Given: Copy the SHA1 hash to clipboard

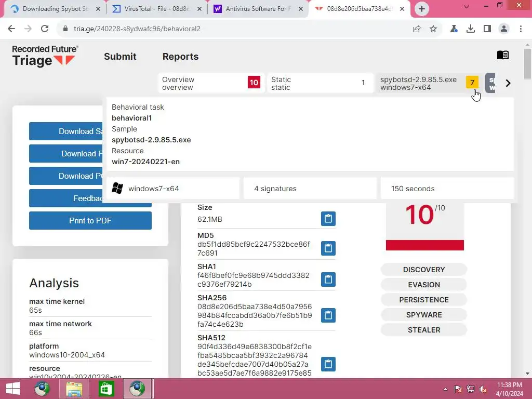Looking at the screenshot, I should pyautogui.click(x=328, y=279).
